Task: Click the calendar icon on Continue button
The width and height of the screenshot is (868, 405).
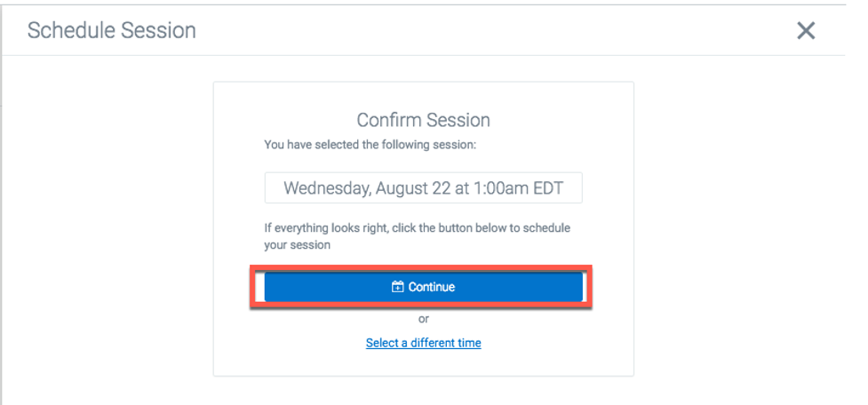Action: coord(397,287)
